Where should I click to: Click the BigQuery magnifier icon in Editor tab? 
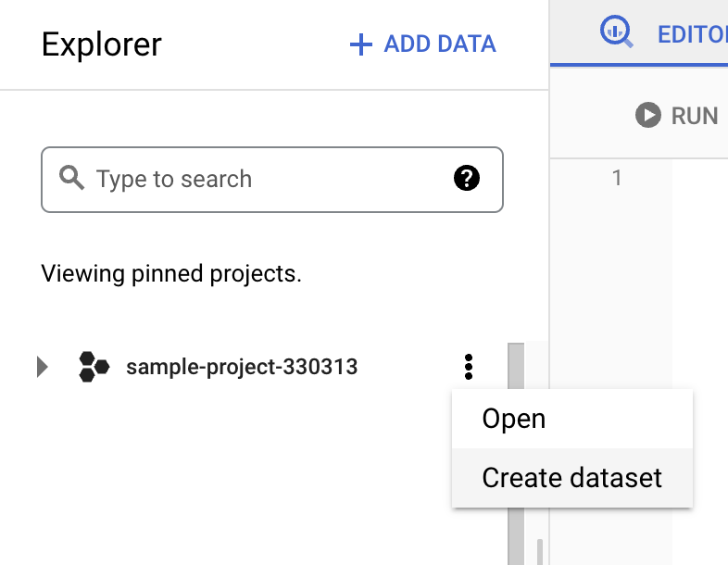click(617, 32)
